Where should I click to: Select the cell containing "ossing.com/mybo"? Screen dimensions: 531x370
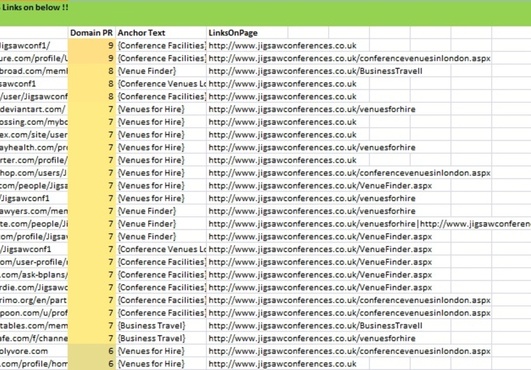(34, 122)
